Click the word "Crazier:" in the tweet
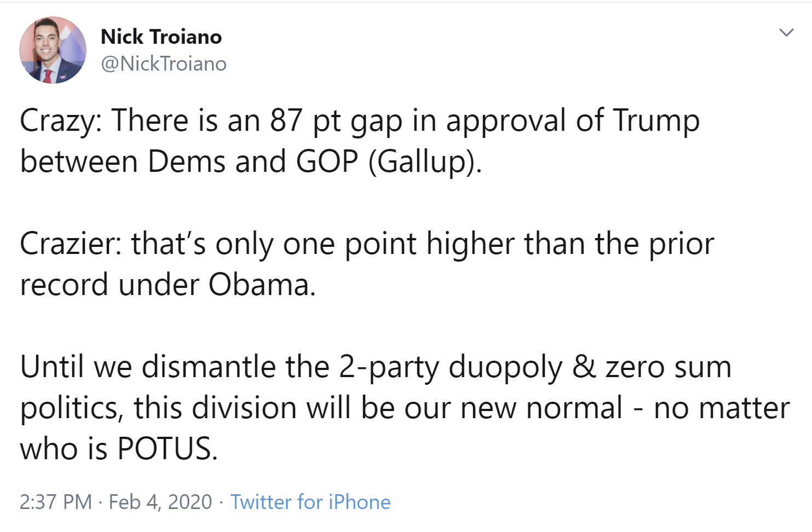Viewport: 812px width, 532px height. 71,244
